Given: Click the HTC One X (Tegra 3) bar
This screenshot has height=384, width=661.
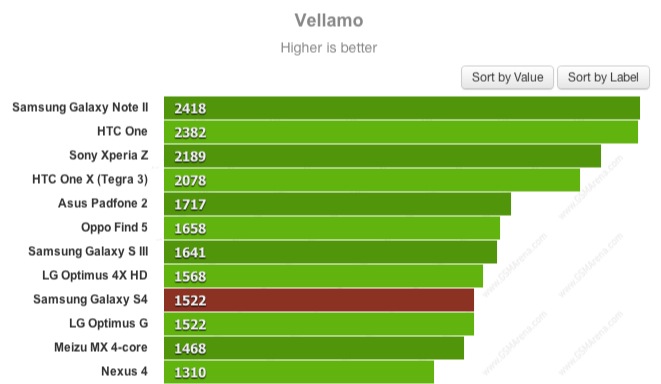Looking at the screenshot, I should (372, 180).
